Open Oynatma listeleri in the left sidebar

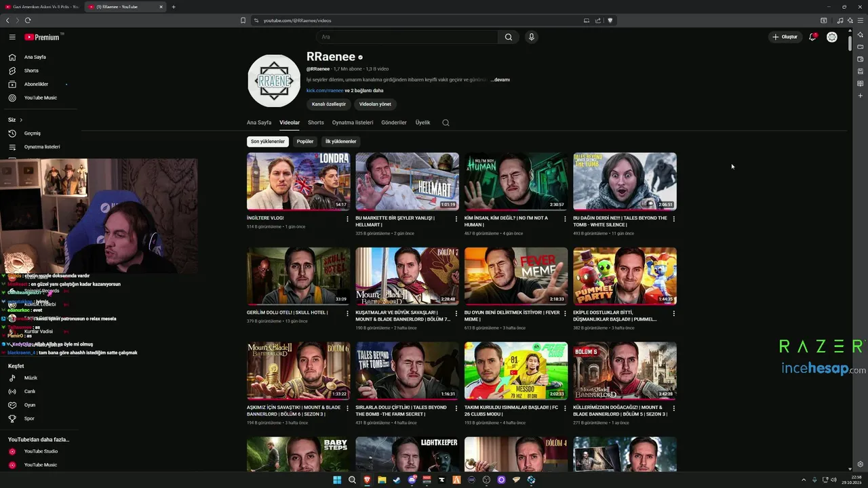click(42, 146)
